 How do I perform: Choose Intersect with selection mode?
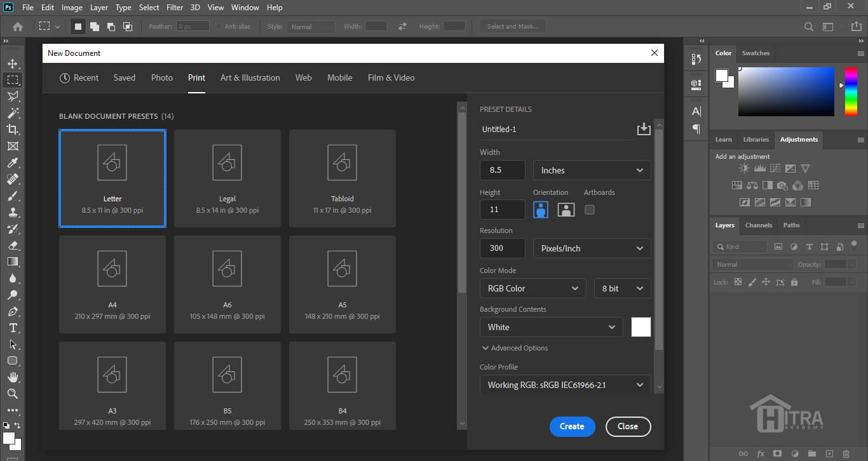pyautogui.click(x=128, y=27)
